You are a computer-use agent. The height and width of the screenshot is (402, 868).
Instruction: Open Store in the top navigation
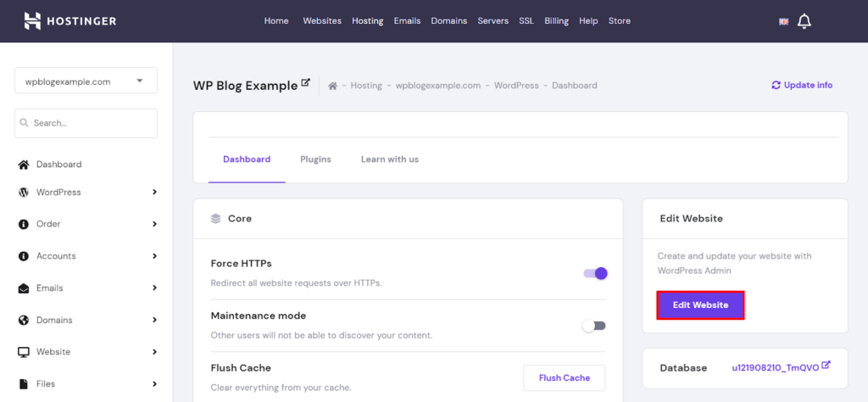[x=620, y=21]
